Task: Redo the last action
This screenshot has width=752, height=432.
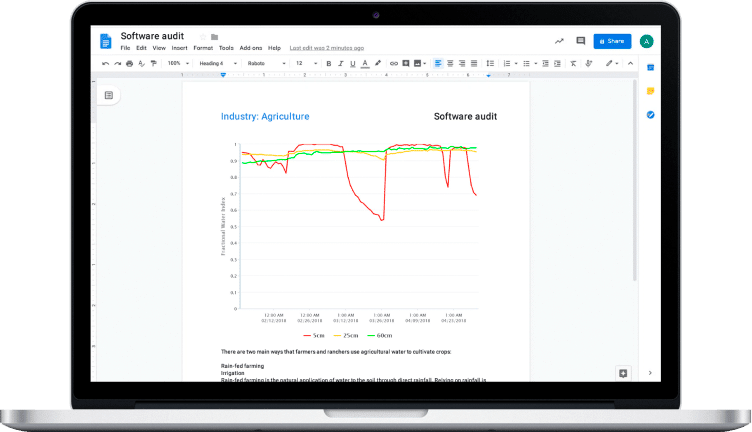Action: (118, 63)
